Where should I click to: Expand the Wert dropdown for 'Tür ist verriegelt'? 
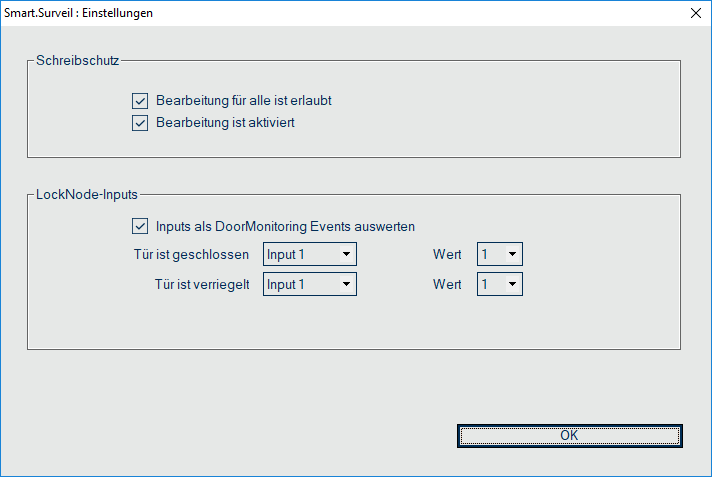pyautogui.click(x=500, y=285)
